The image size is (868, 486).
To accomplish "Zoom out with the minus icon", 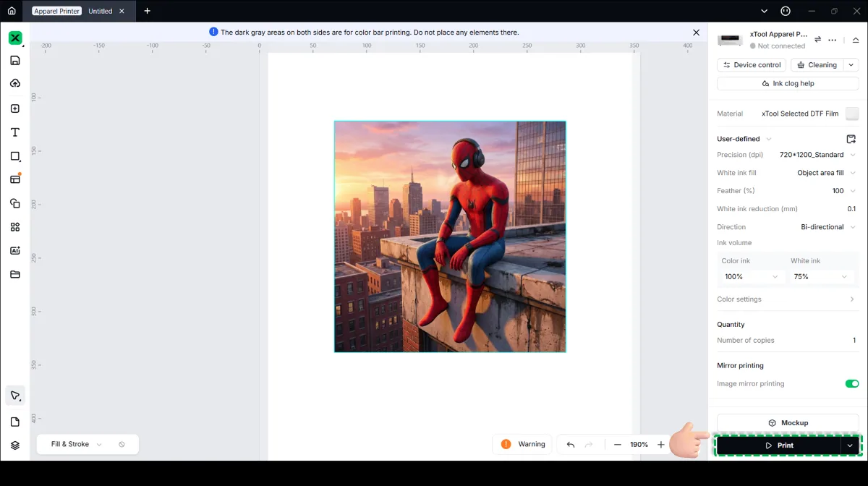I will coord(617,445).
